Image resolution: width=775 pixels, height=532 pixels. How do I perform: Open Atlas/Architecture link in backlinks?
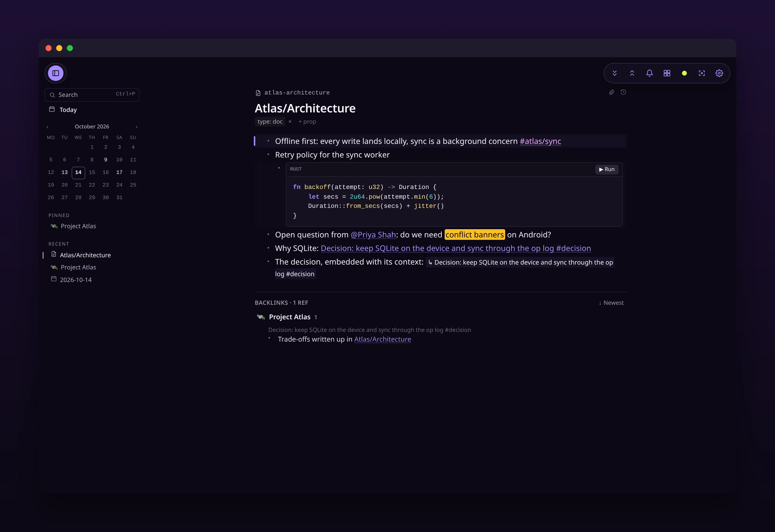tap(382, 339)
